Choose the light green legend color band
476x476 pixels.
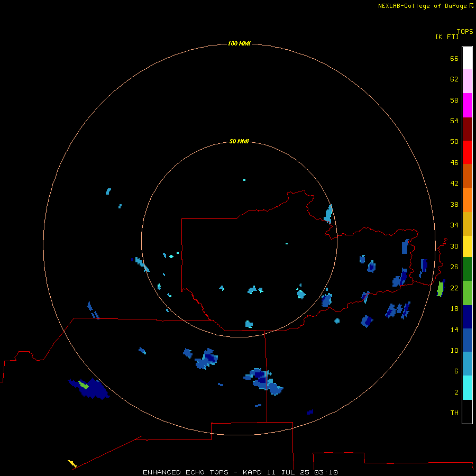click(467, 293)
